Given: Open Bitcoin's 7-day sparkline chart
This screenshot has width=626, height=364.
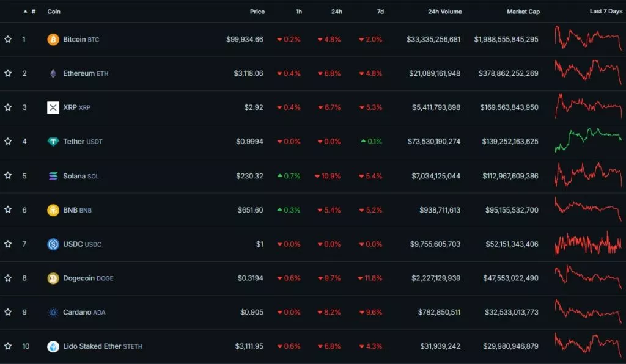Looking at the screenshot, I should pyautogui.click(x=588, y=38).
